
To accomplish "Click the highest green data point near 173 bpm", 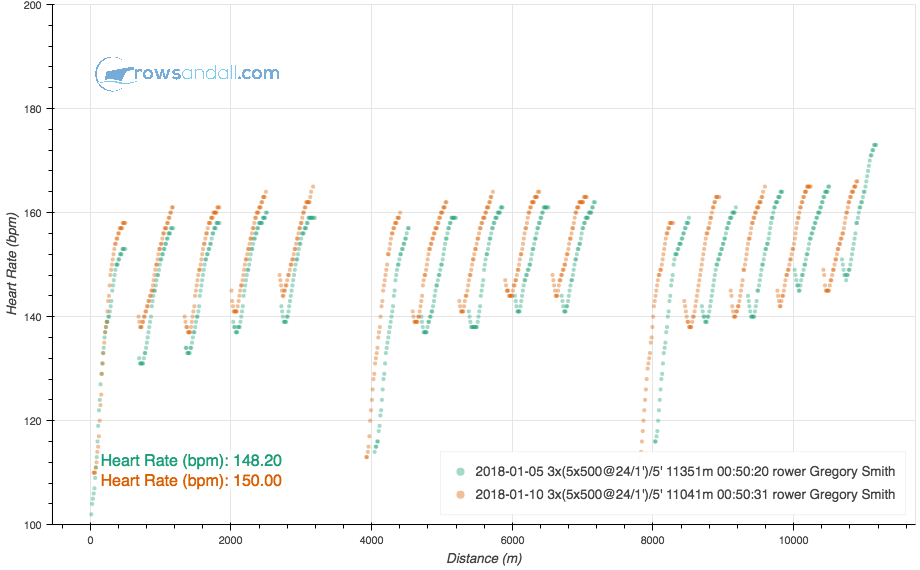I will (875, 145).
